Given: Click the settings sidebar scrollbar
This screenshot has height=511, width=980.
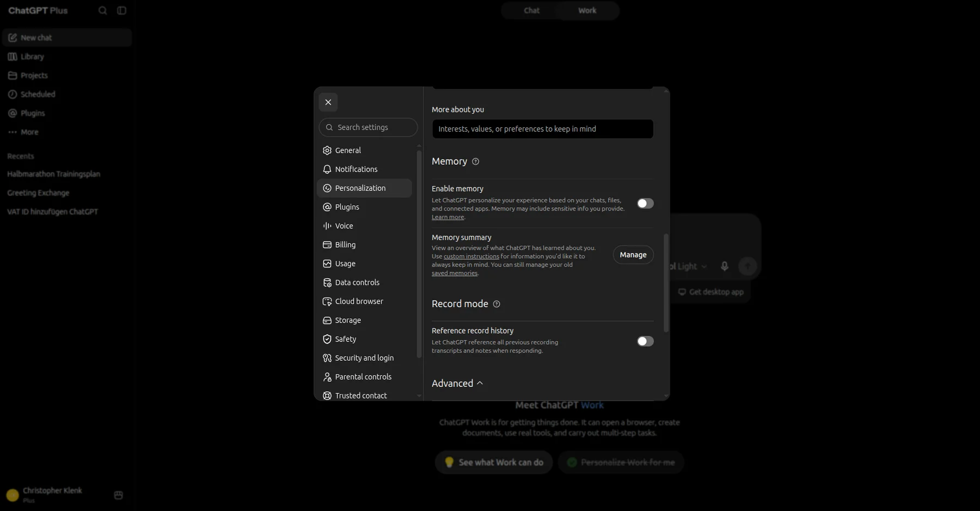Looking at the screenshot, I should point(419,254).
